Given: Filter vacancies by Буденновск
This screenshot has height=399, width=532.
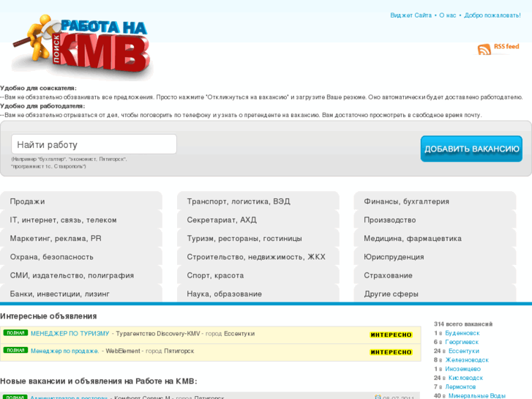Looking at the screenshot, I should click(462, 333).
